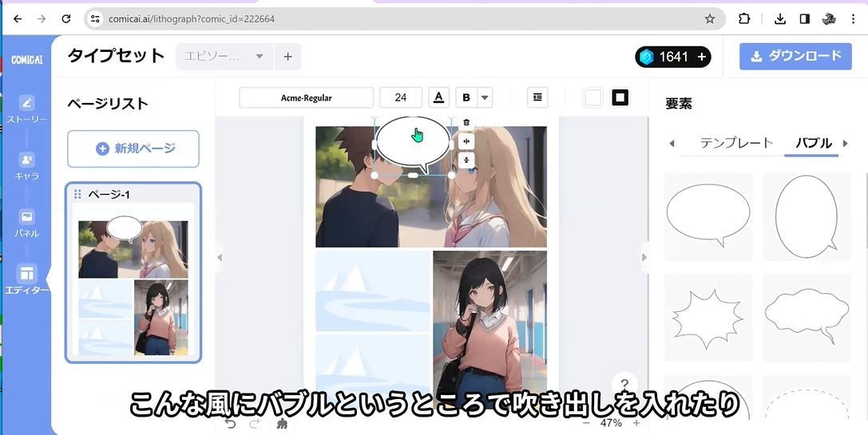Switch to the テンプレート tab

coord(736,143)
